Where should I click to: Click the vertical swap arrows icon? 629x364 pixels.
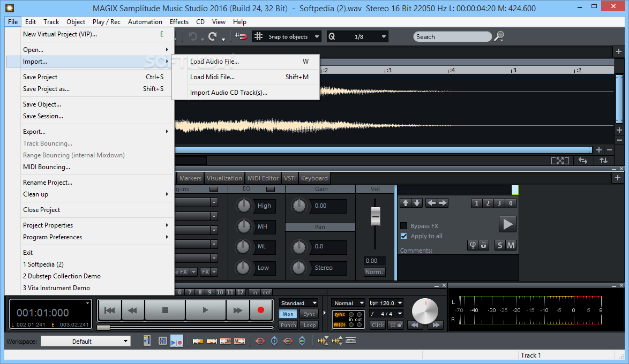point(603,161)
